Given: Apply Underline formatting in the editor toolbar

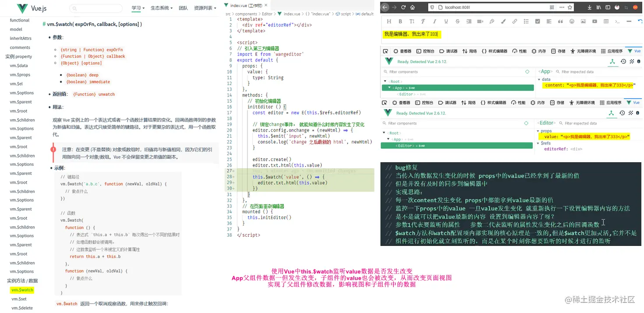Looking at the screenshot, I should pos(446,21).
